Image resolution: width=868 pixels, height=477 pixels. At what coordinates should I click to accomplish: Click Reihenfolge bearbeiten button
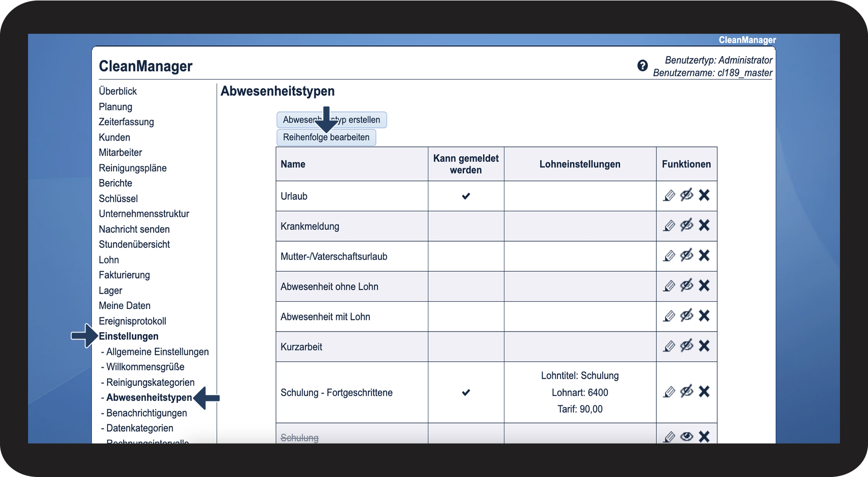[326, 138]
